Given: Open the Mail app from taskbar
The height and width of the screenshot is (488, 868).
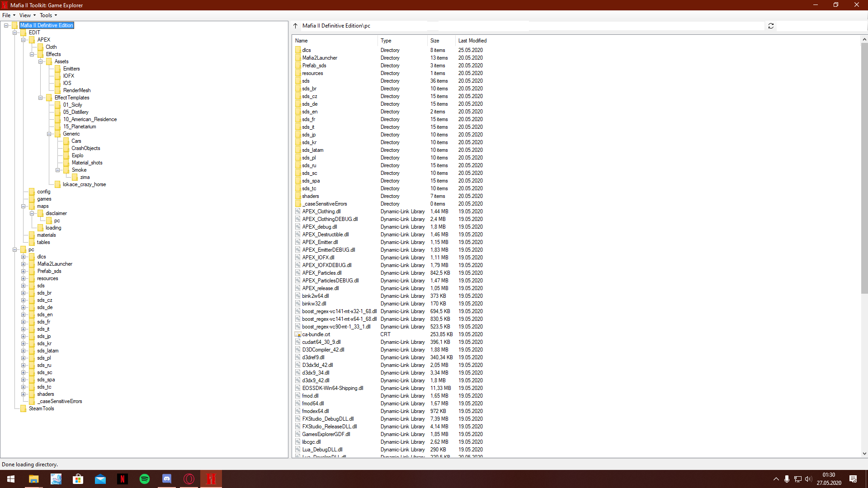Looking at the screenshot, I should tap(100, 479).
